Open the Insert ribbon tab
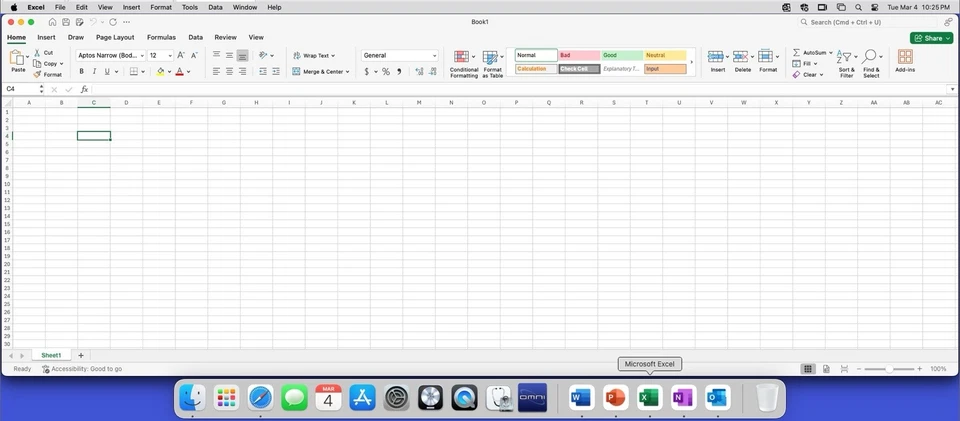The image size is (960, 421). tap(47, 37)
